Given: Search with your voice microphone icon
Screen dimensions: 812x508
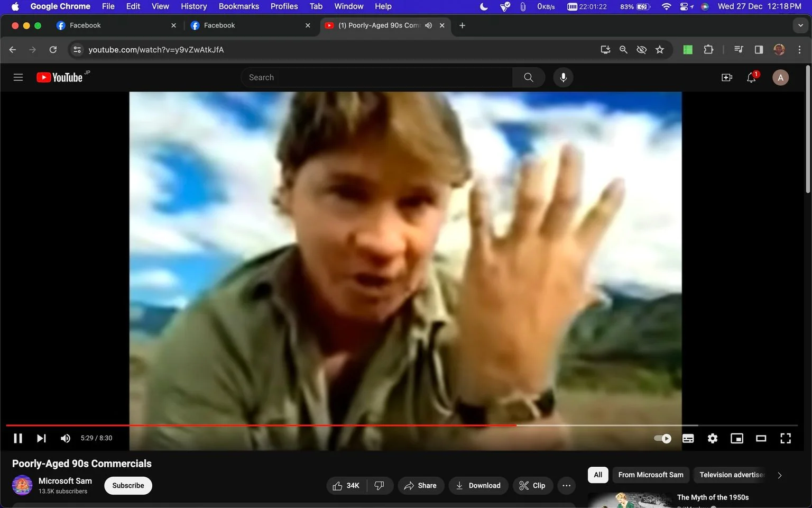Looking at the screenshot, I should click(563, 77).
